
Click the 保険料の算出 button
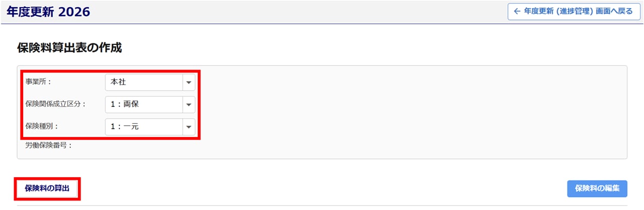(47, 188)
